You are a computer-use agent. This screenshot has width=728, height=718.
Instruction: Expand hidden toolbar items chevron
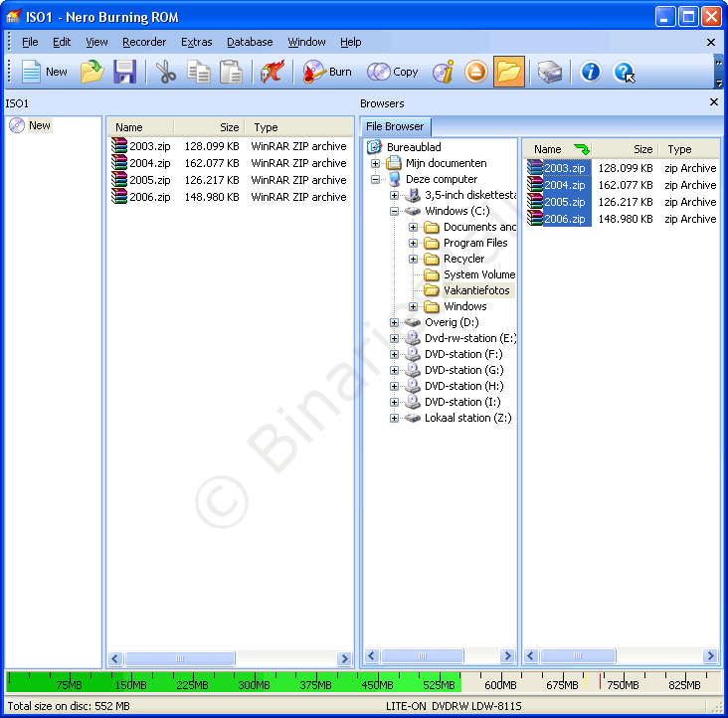tap(718, 63)
